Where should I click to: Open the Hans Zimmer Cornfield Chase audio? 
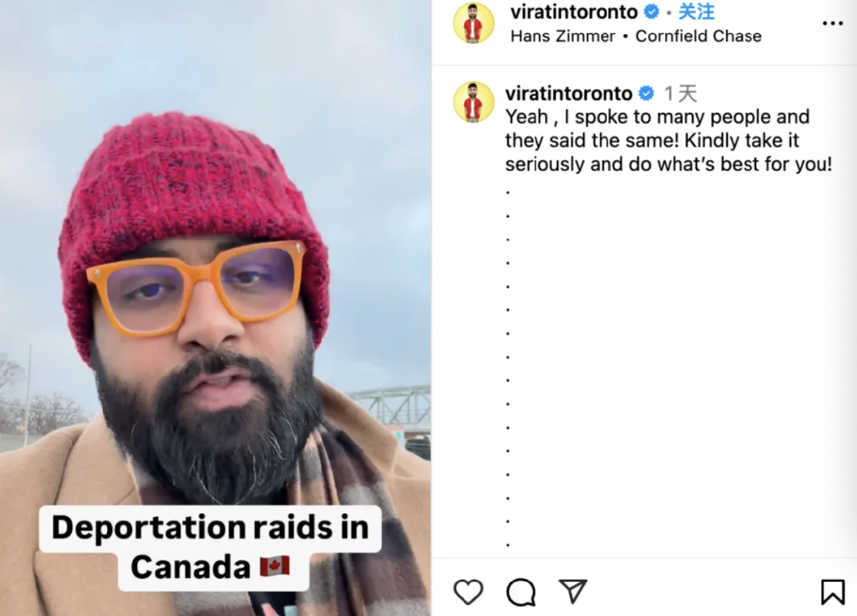(636, 36)
